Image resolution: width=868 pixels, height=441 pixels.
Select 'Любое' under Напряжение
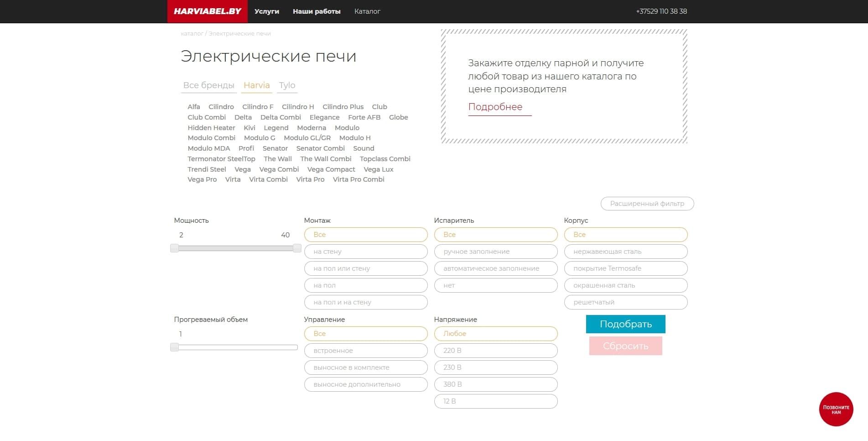pos(496,334)
